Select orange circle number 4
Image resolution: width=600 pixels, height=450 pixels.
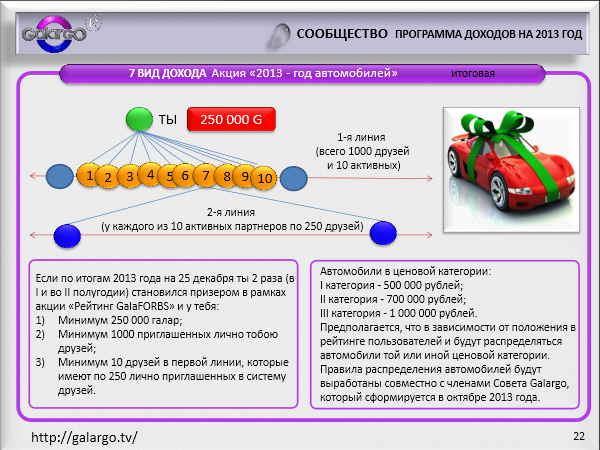pos(150,174)
